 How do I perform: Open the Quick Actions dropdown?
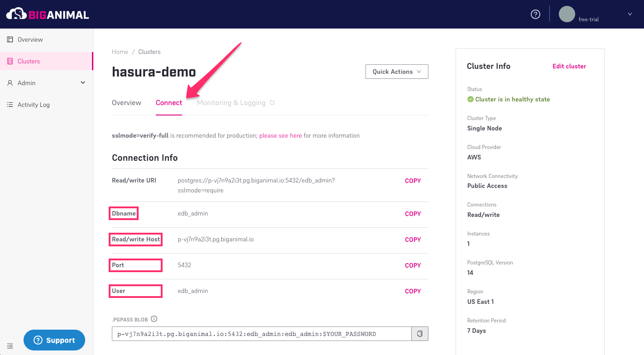(x=396, y=71)
